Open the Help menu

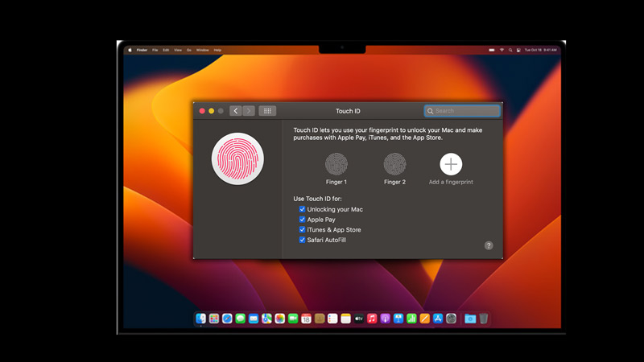(217, 50)
